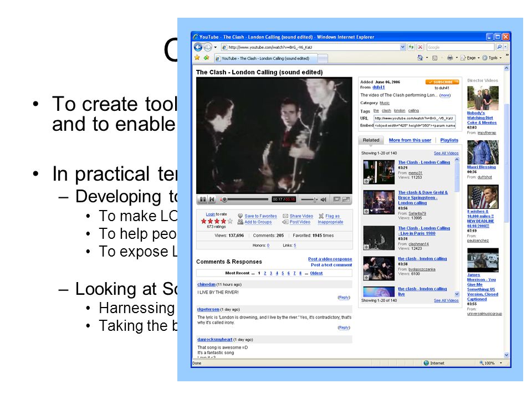The height and width of the screenshot is (399, 532).
Task: Click the Stop loading red X icon
Action: pos(420,47)
